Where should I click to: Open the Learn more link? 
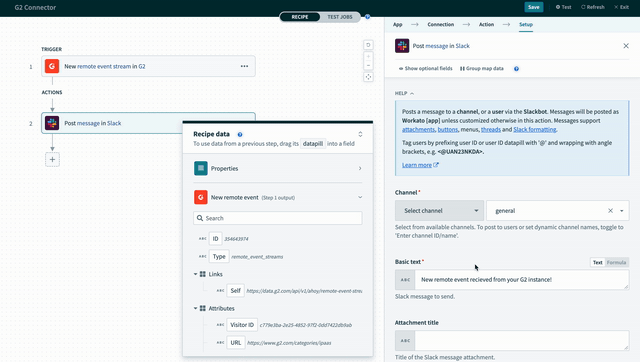pos(417,165)
